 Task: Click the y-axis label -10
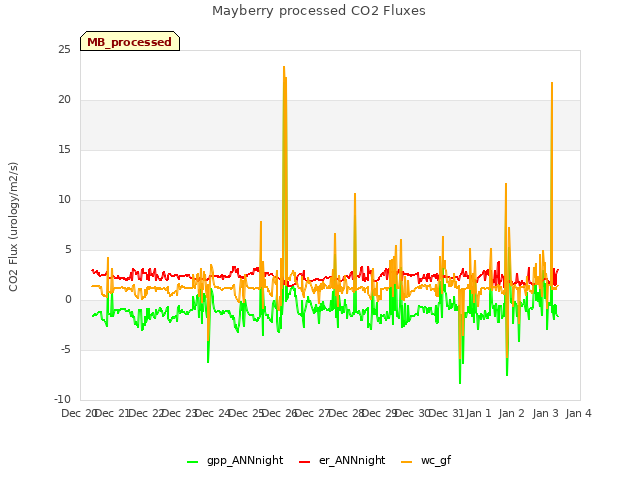63,400
